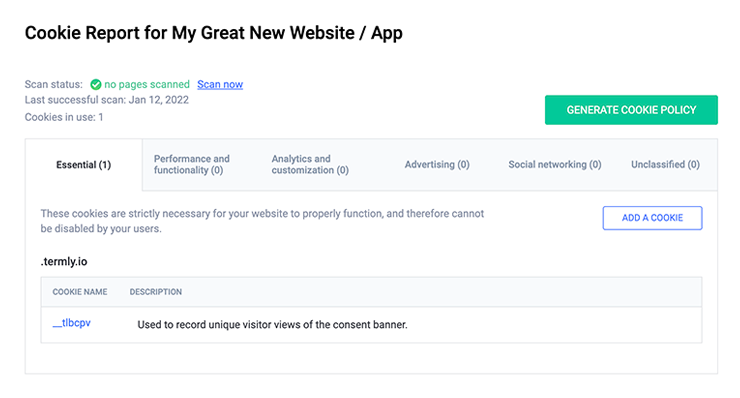Open the Performance and functionality tab
Image resolution: width=740 pixels, height=398 pixels.
tap(192, 164)
